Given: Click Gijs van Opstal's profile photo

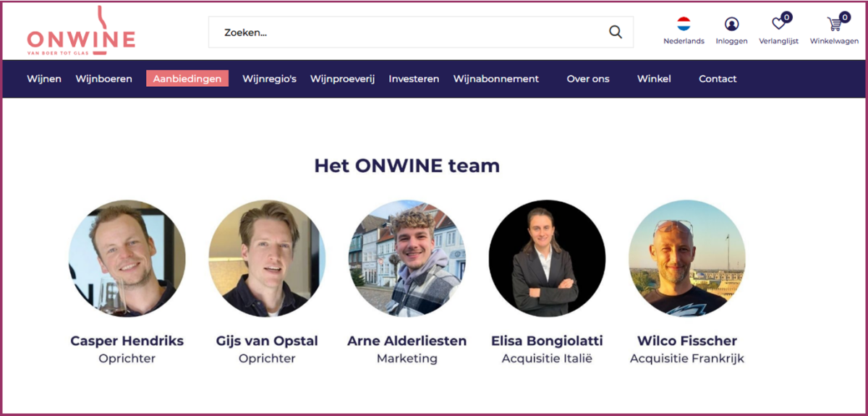Looking at the screenshot, I should [267, 258].
